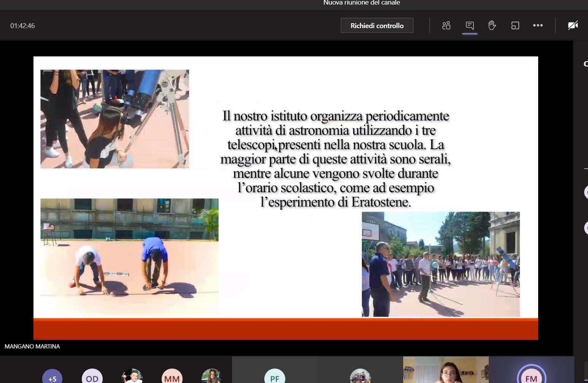Click the telescope photo on the slide
The width and height of the screenshot is (588, 383).
click(114, 119)
